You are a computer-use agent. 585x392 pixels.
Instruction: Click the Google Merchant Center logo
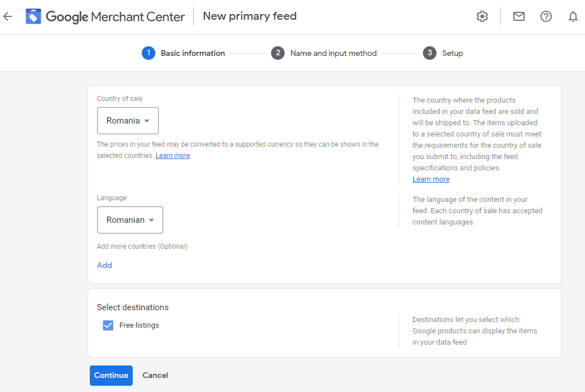(x=104, y=16)
